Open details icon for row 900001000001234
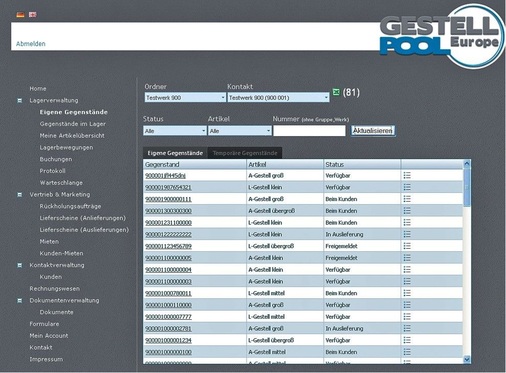 click(407, 340)
